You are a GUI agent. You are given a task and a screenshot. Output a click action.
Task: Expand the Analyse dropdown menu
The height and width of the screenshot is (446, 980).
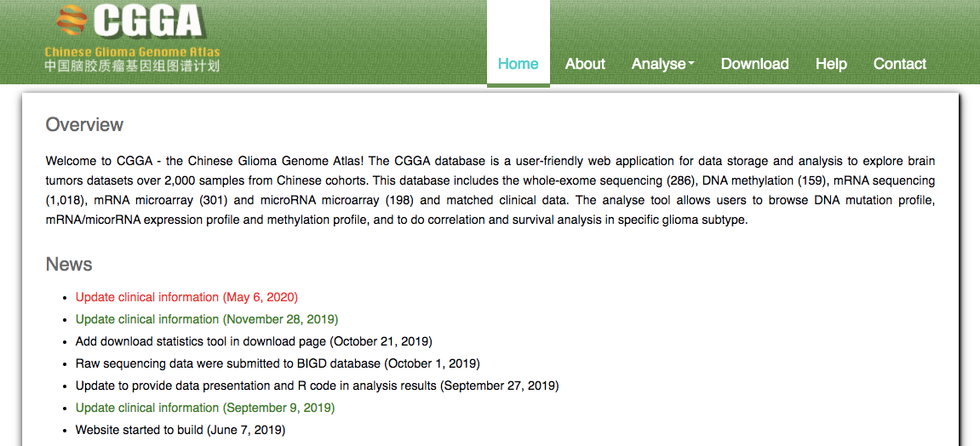click(x=662, y=64)
